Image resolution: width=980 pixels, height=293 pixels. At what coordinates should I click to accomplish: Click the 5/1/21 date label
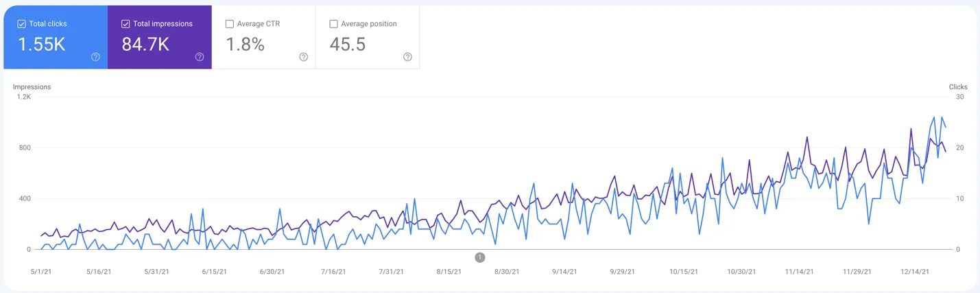41,272
